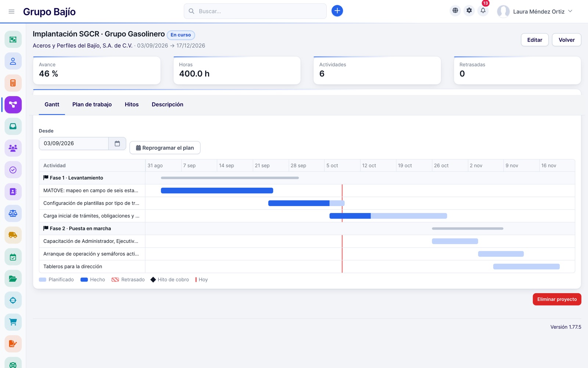Select the Fase 2 · Puesta en marcha row
588x368 pixels.
307,229
